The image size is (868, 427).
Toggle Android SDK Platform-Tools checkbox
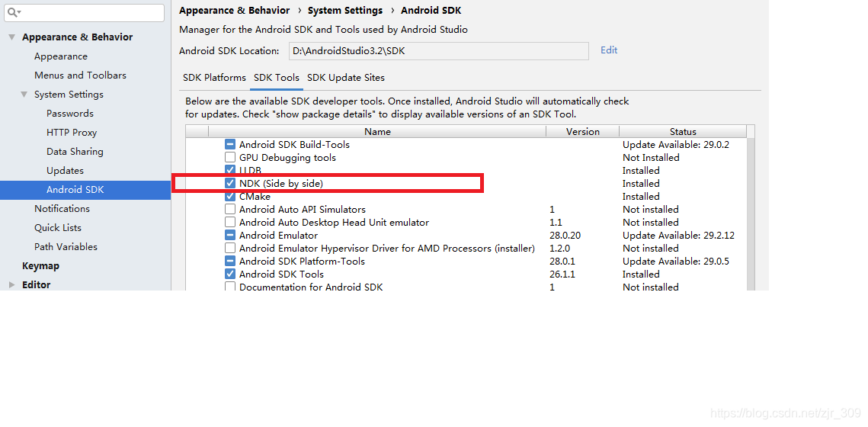coord(230,262)
